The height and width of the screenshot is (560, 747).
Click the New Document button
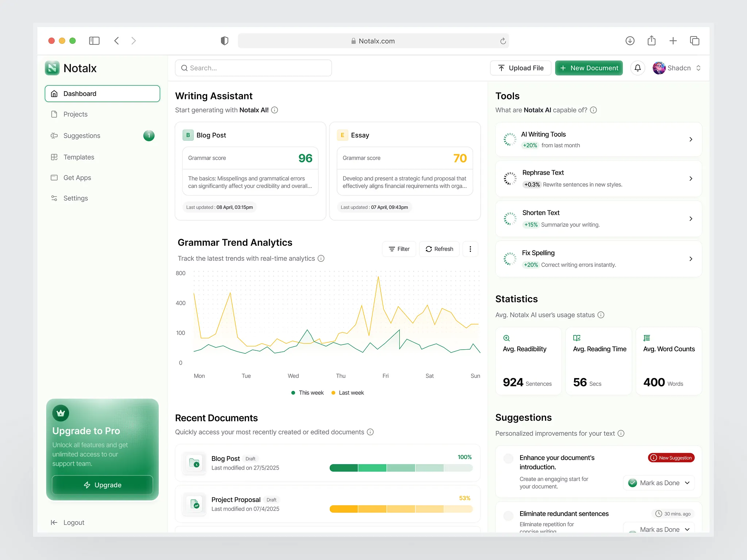click(589, 68)
